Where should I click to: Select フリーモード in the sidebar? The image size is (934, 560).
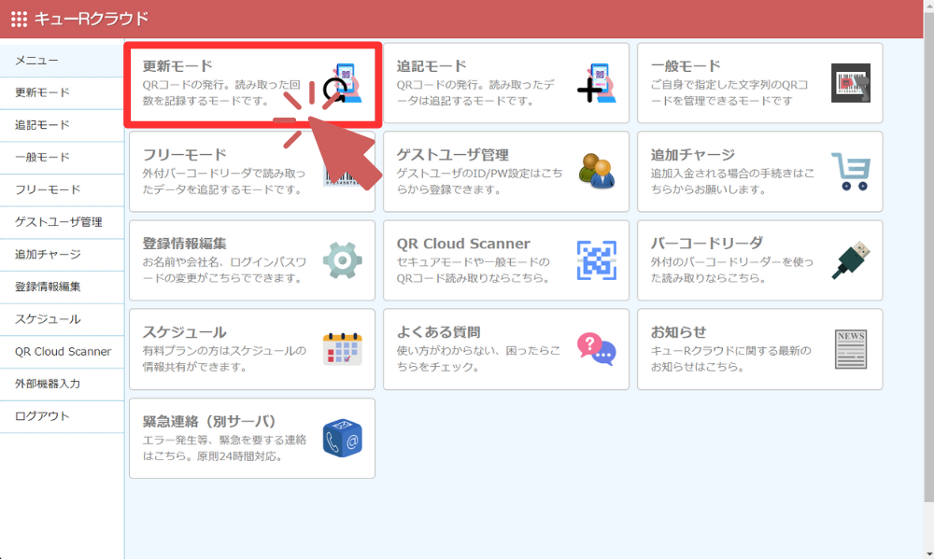(x=62, y=189)
